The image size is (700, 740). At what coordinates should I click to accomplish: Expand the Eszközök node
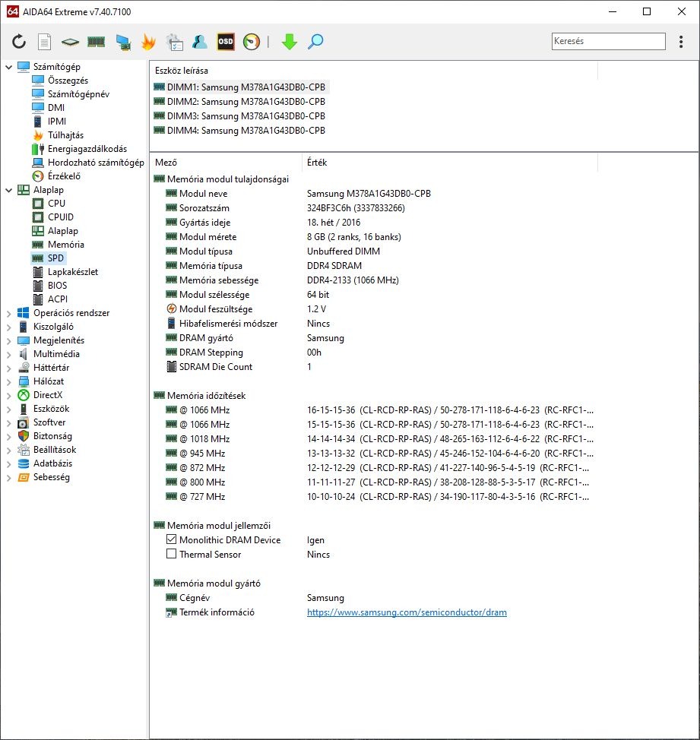[8, 410]
